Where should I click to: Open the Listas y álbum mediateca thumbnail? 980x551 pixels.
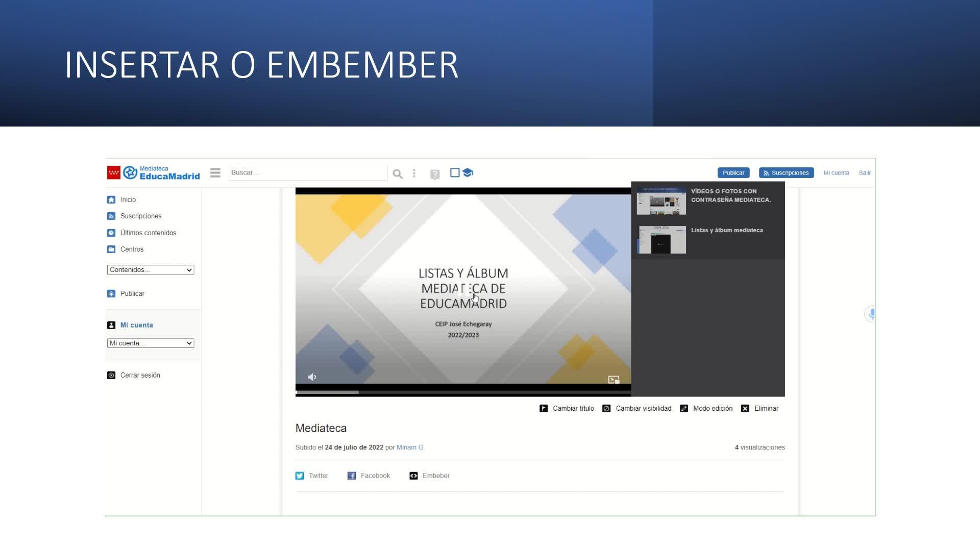tap(661, 240)
